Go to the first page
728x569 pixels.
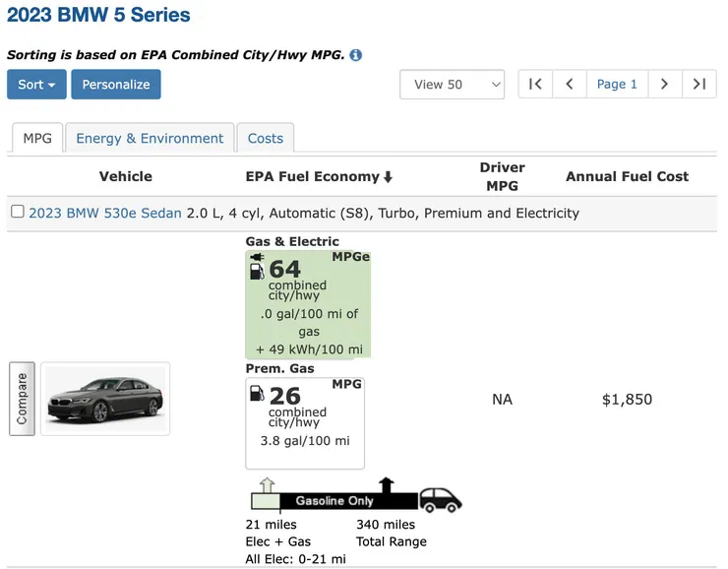(535, 84)
